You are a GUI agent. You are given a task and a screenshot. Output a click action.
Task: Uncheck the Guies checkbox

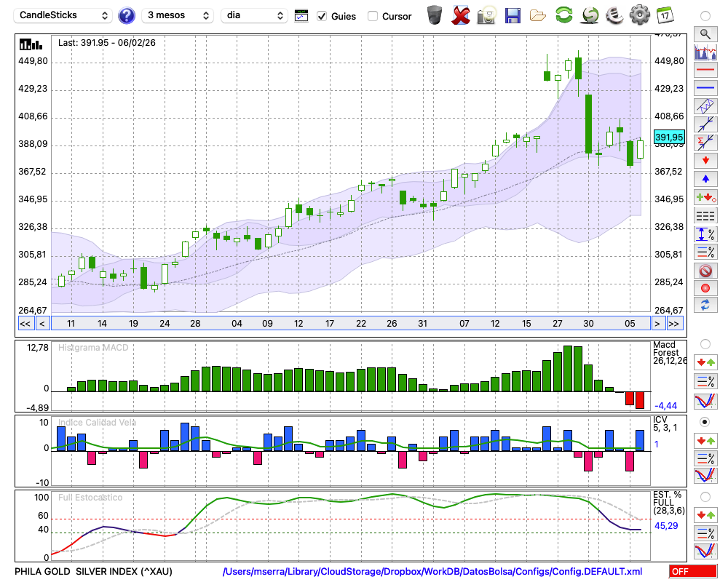(323, 16)
